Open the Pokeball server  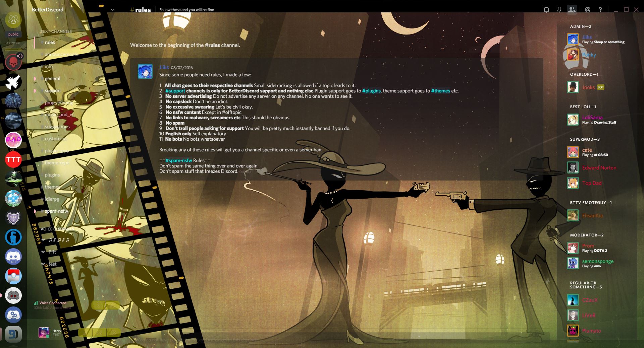[x=13, y=276]
